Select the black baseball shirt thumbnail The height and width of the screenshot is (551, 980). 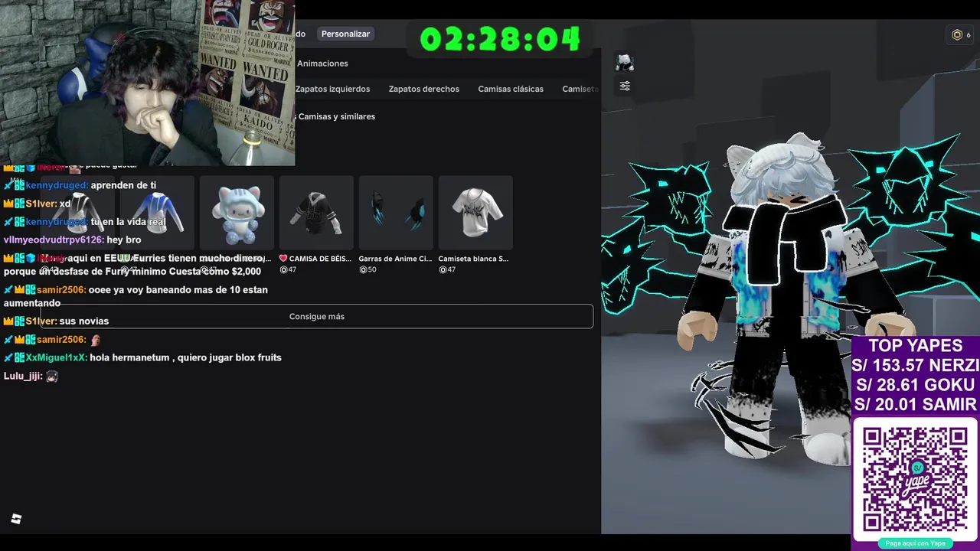pos(316,213)
